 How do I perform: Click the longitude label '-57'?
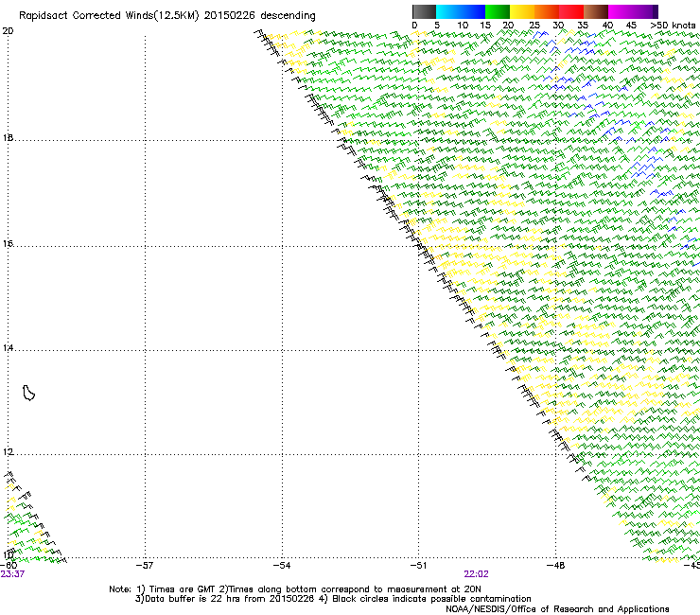145,566
